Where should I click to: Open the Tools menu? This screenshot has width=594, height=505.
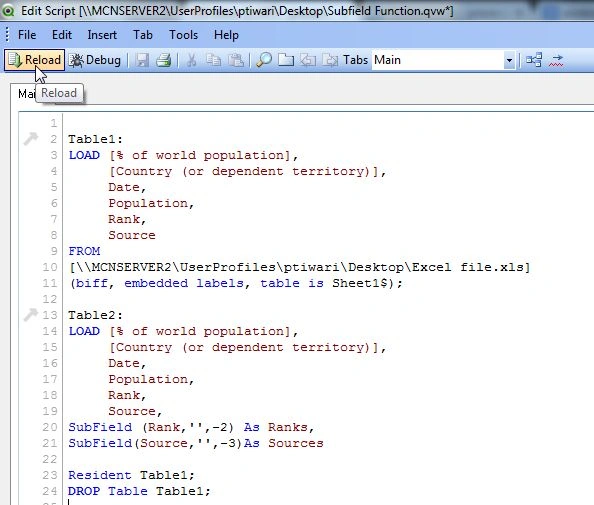(x=183, y=35)
